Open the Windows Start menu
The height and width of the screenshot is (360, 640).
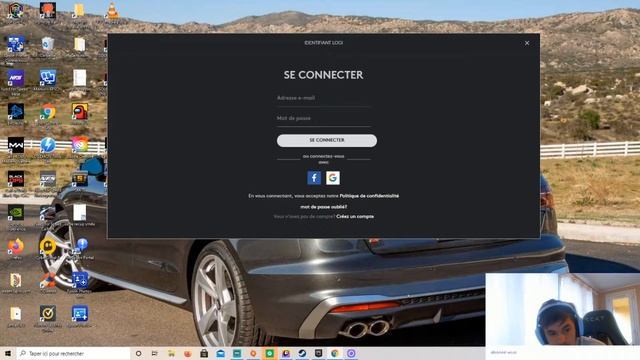click(x=8, y=353)
